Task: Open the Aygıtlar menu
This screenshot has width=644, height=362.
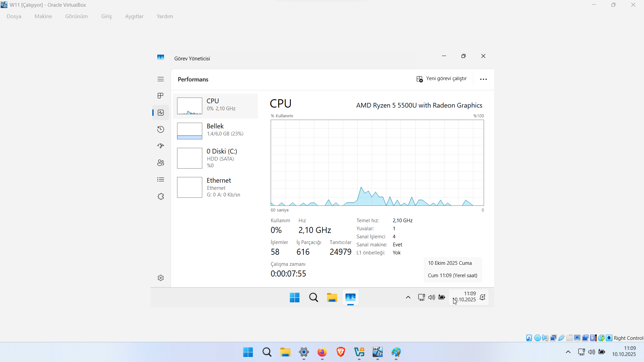Action: 134,16
